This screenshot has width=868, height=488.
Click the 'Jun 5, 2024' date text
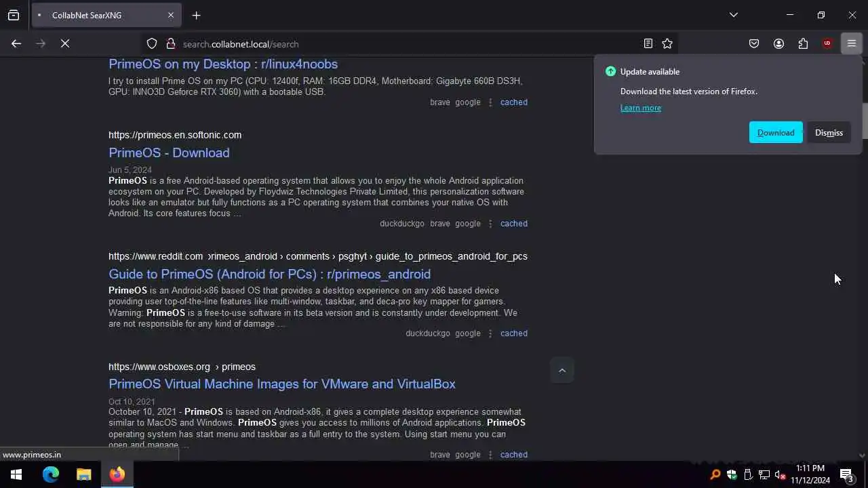tap(130, 170)
